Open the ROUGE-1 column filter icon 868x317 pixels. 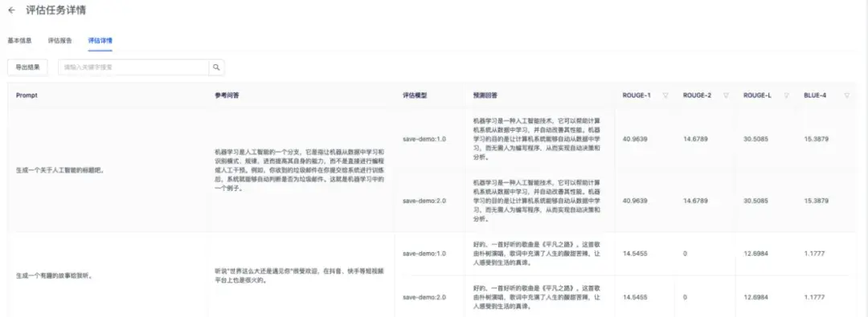click(x=665, y=96)
